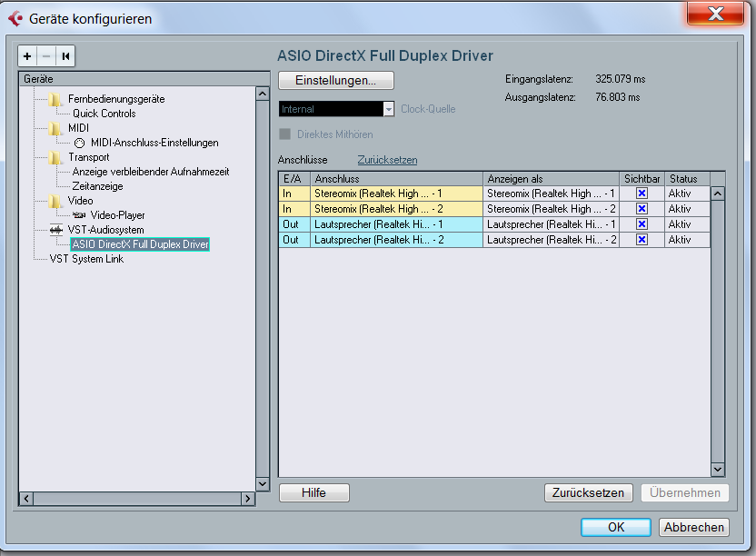Click Abbrechen to cancel
The height and width of the screenshot is (556, 756).
point(694,527)
